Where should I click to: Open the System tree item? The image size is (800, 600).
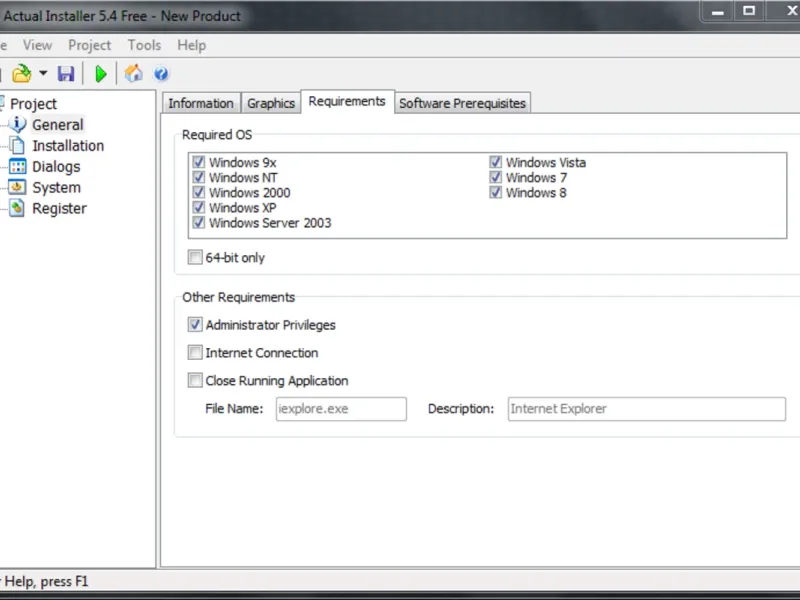tap(56, 187)
